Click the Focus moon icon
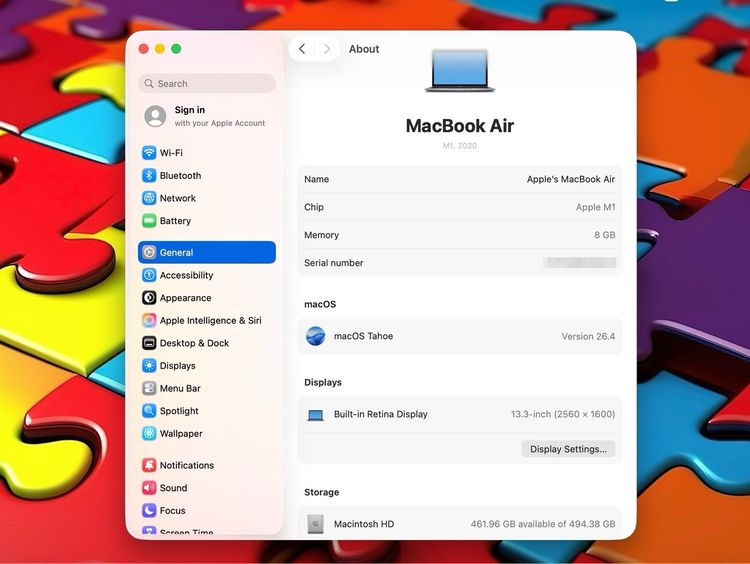Screen dimensions: 750x564 tap(149, 510)
